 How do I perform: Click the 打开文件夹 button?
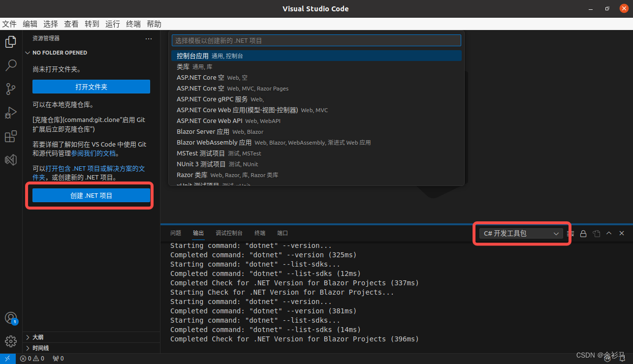(91, 87)
